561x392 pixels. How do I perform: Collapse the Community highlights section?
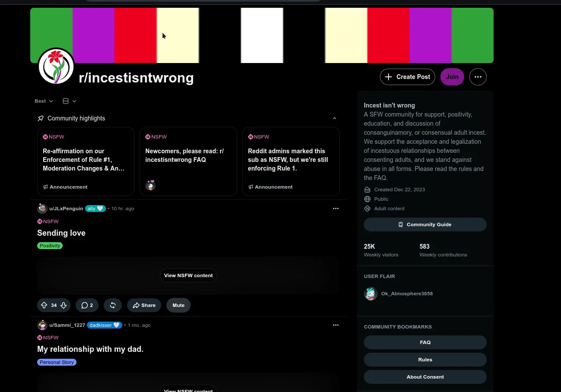334,118
